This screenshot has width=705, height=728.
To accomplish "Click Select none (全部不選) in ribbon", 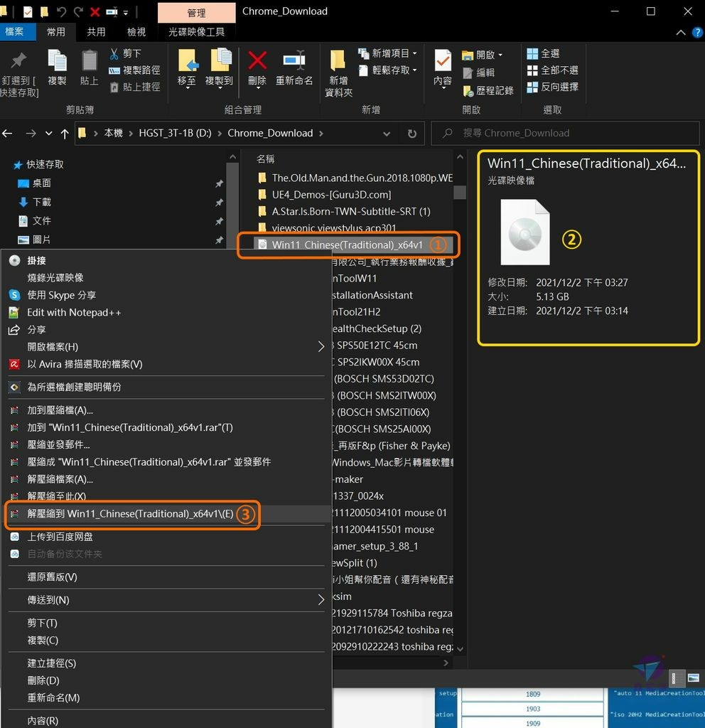I will 553,70.
